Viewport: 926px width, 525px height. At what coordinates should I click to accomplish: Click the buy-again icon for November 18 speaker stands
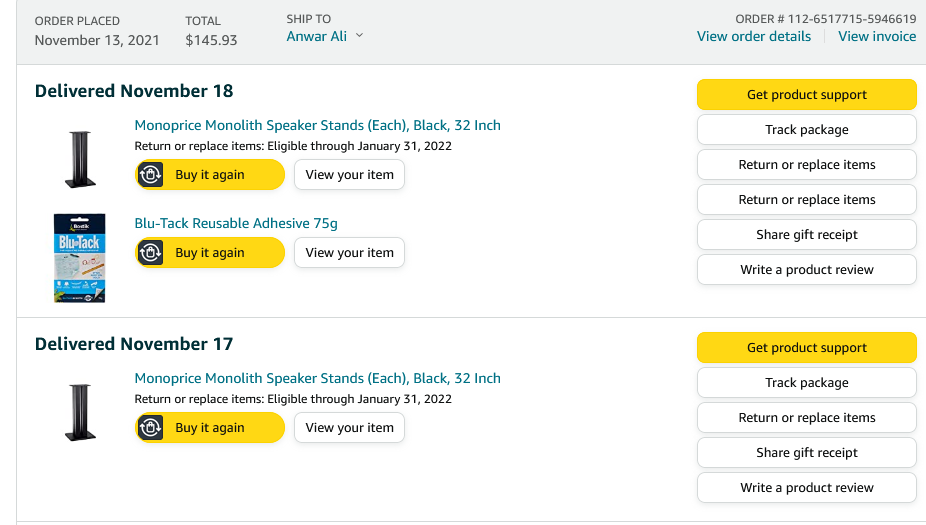pyautogui.click(x=150, y=175)
